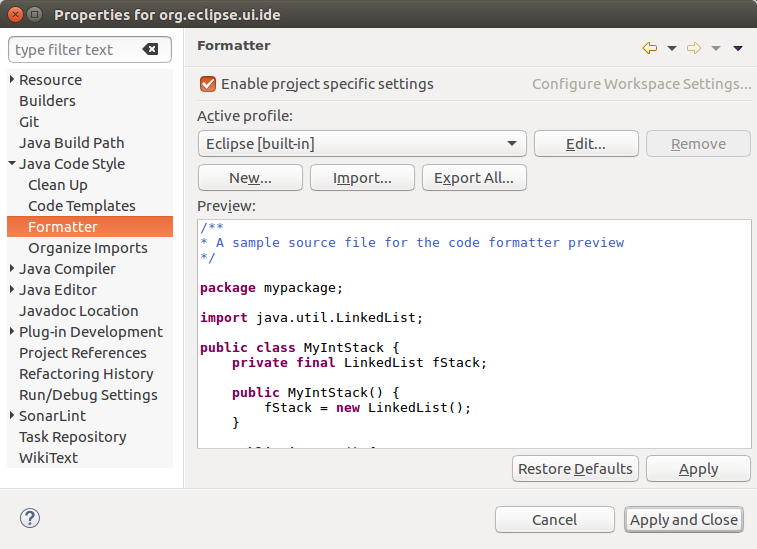Select the SonarLint label in the tree

52,416
